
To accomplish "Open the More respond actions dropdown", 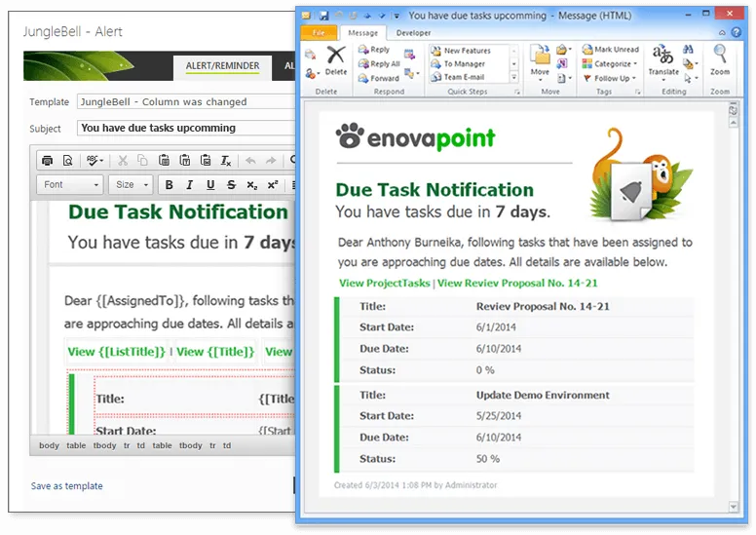I will 411,74.
